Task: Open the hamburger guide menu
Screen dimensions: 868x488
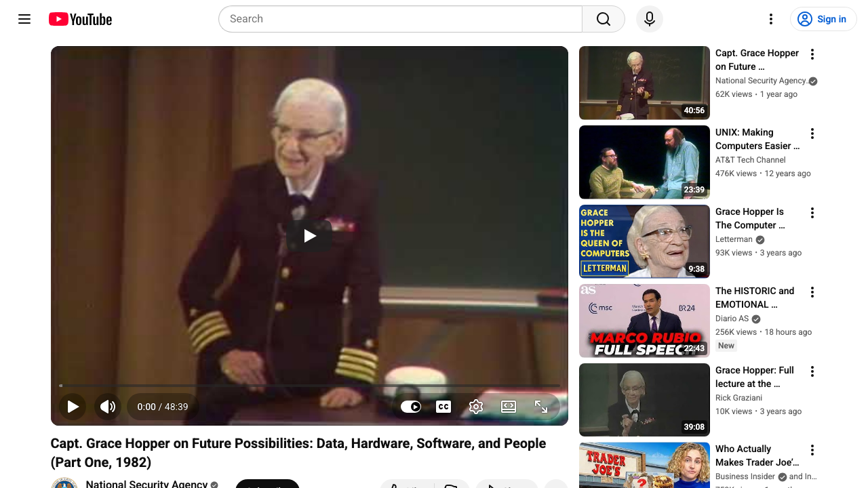Action: click(24, 19)
